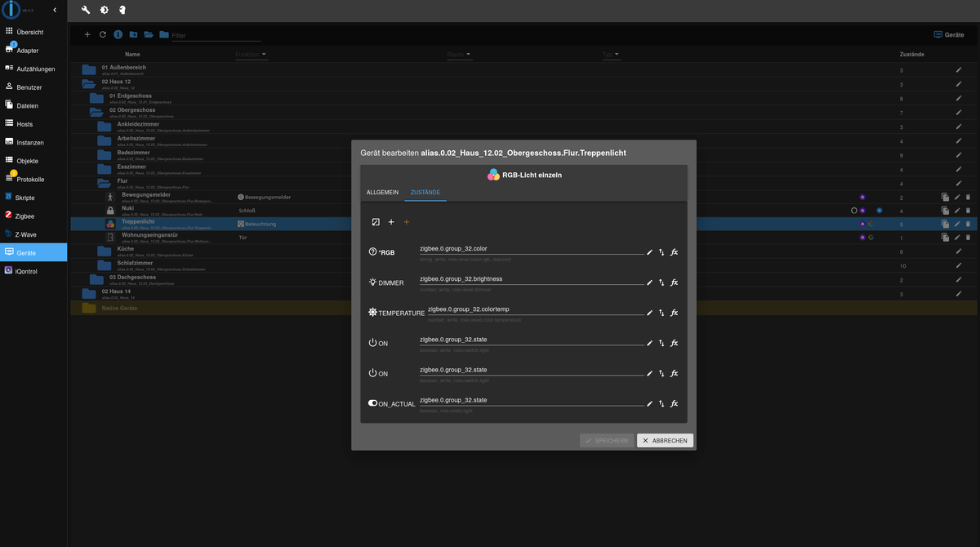This screenshot has height=547, width=980.
Task: Click the ABBRECHEN button
Action: 665,440
